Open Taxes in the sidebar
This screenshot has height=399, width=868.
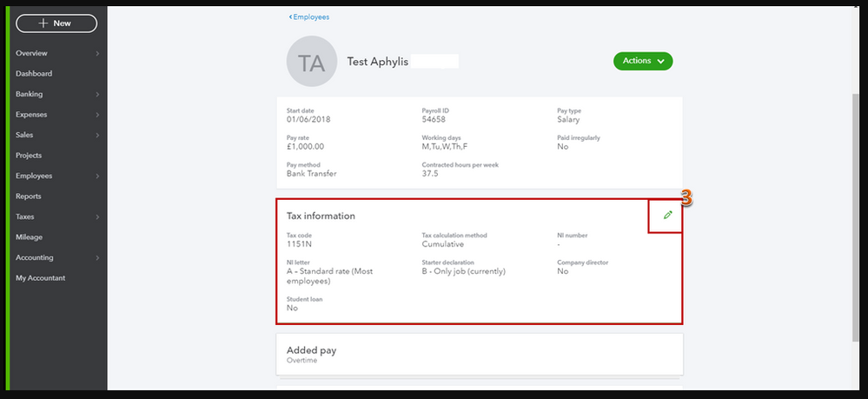coord(25,216)
